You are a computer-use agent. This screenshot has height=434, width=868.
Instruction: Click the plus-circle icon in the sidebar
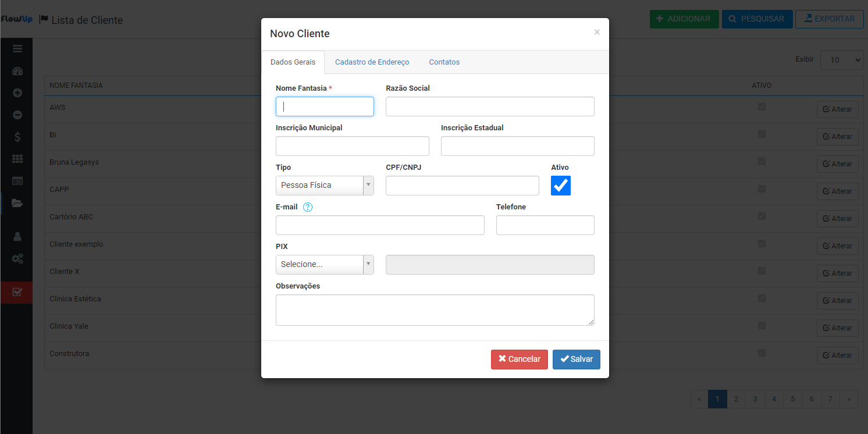pyautogui.click(x=17, y=93)
